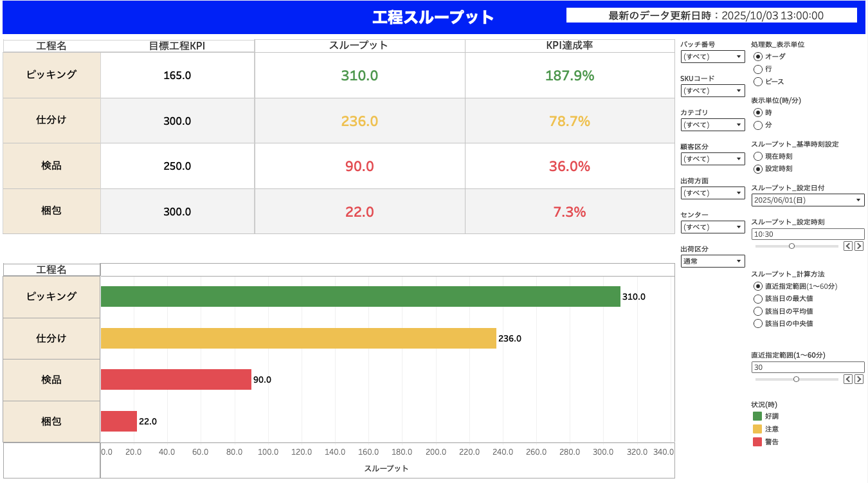868x483 pixels.
Task: Open the 出荷区分 dropdown showing 通常
Action: pos(712,261)
